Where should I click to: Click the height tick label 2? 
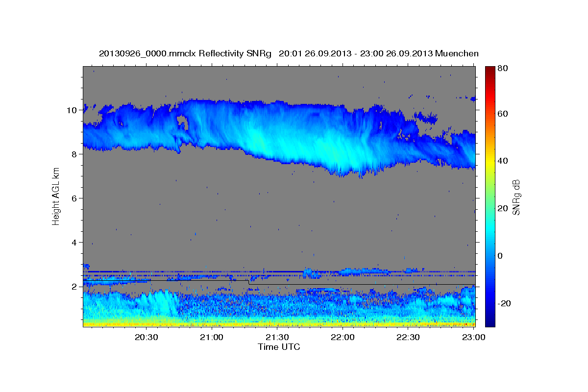(x=74, y=287)
